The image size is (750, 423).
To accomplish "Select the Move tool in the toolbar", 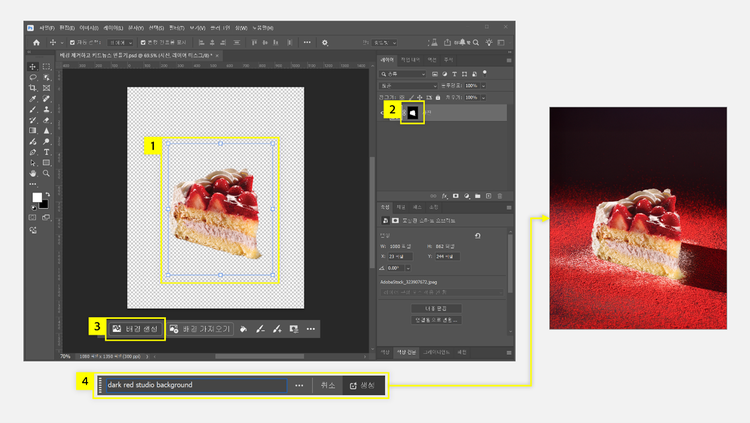I will pos(33,67).
